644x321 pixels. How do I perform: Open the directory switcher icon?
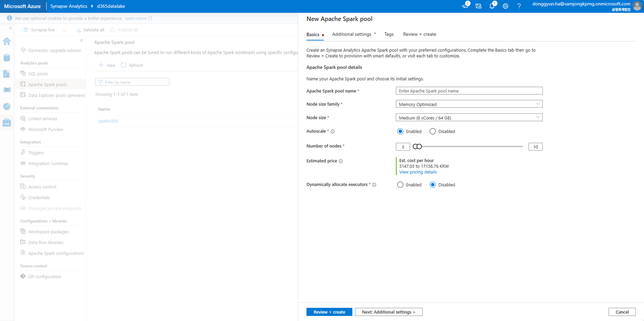[479, 6]
